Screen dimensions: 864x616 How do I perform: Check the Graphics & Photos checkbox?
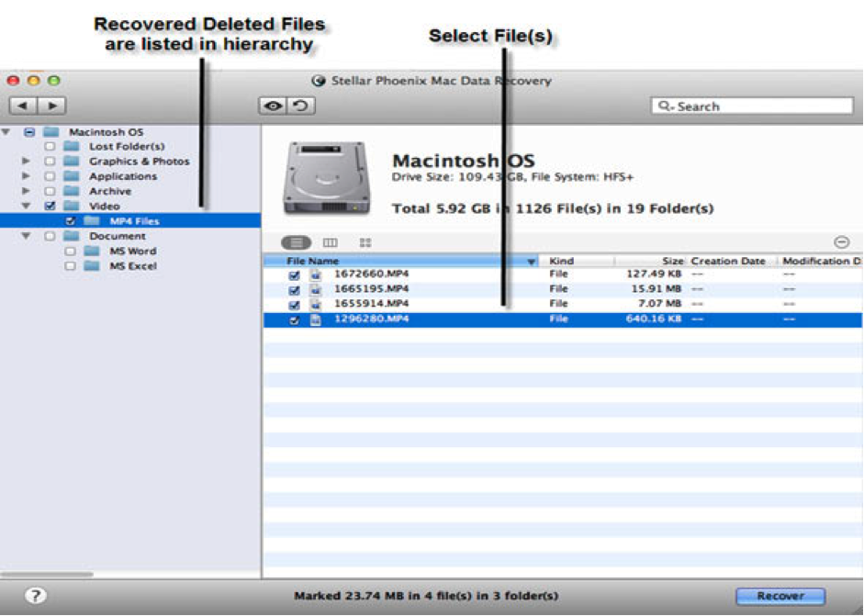[x=50, y=162]
